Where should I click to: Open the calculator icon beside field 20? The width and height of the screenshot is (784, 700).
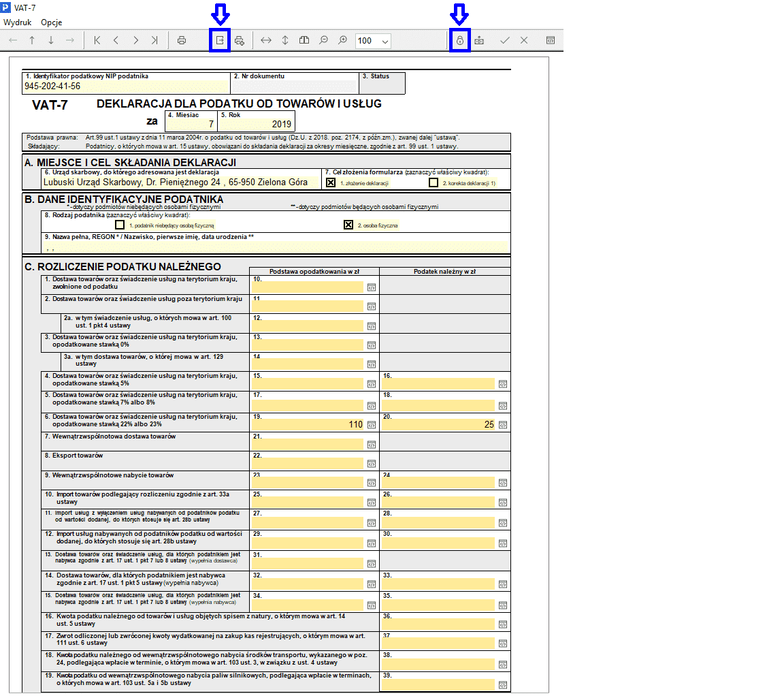tap(502, 425)
